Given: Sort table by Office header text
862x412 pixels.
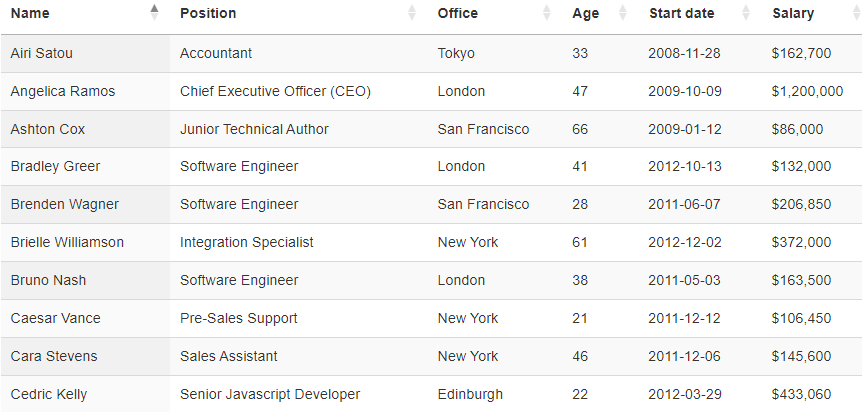Looking at the screenshot, I should (x=457, y=13).
